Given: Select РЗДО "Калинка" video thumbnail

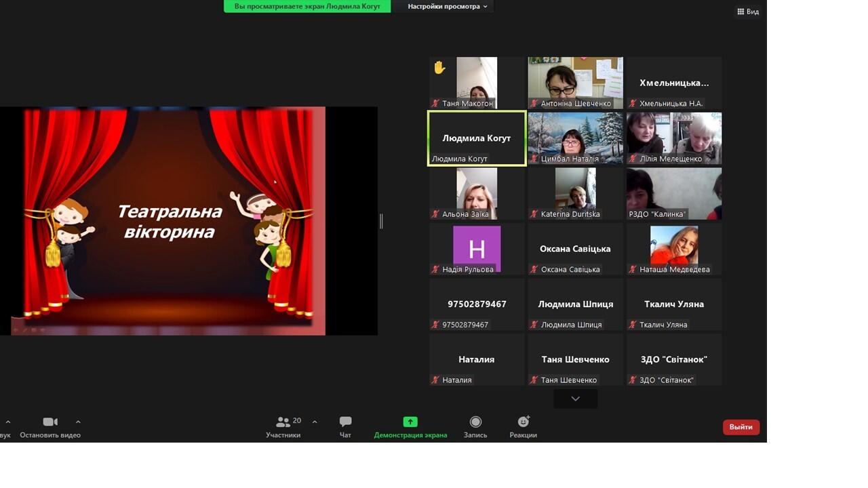Looking at the screenshot, I should (x=674, y=194).
